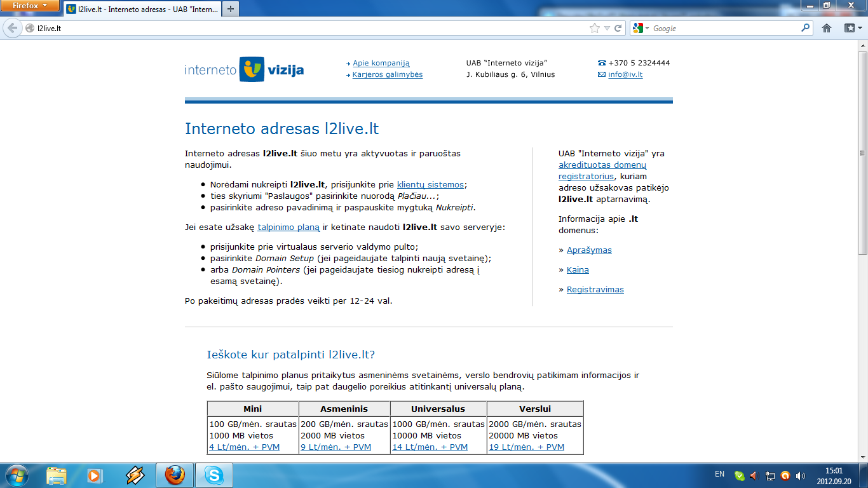Screen dimensions: 868x488
Task: Open the Windows Start menu orb
Action: [16, 475]
